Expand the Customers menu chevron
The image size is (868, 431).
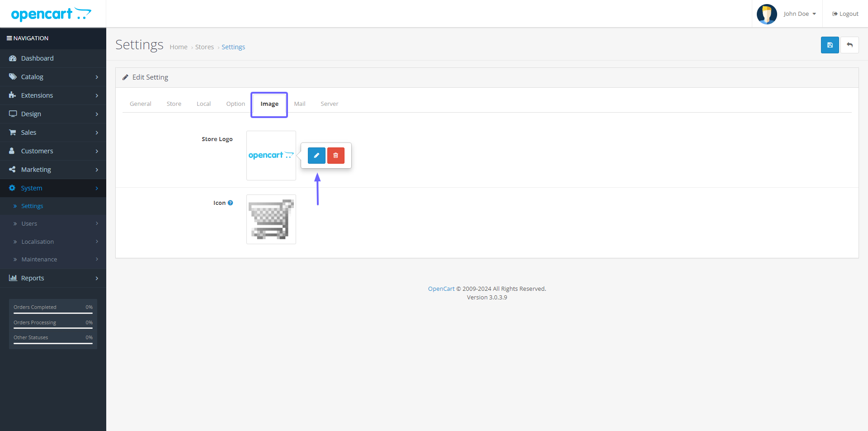point(97,152)
